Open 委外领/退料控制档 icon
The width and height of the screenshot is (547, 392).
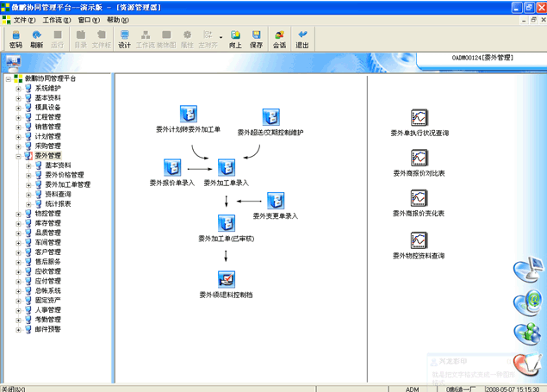227,279
